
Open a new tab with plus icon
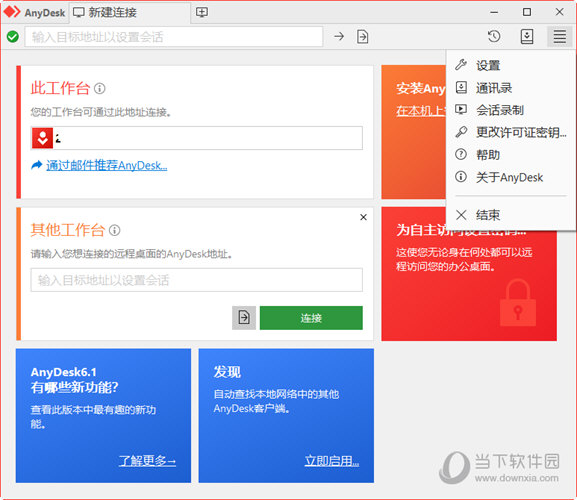tap(202, 12)
